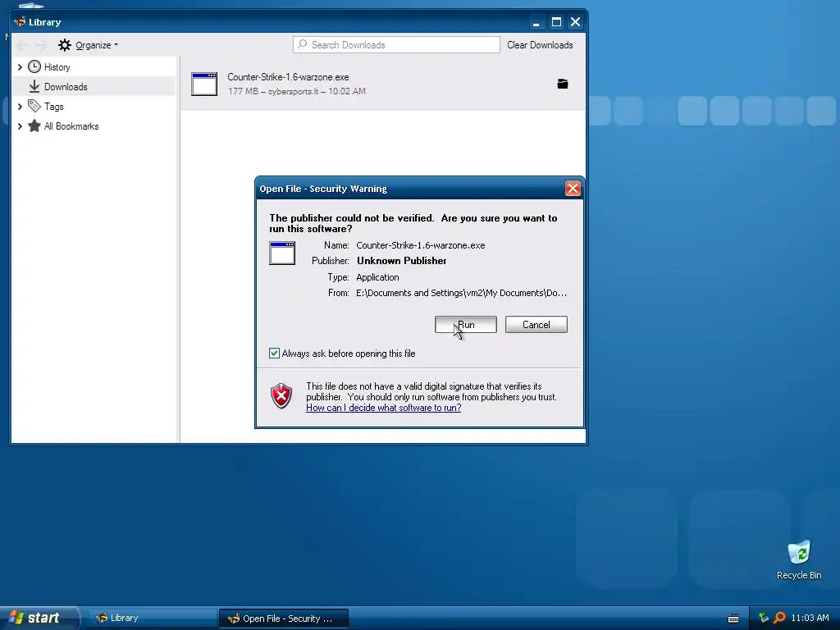Select Downloads in the Library sidebar
This screenshot has height=630, width=840.
66,87
